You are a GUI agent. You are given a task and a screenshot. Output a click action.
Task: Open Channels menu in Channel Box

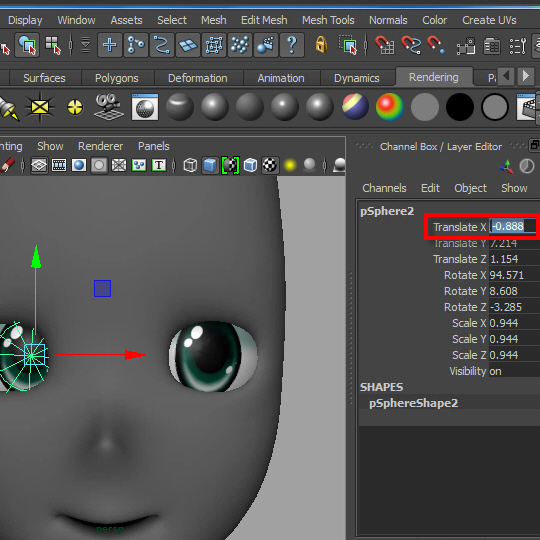click(384, 188)
